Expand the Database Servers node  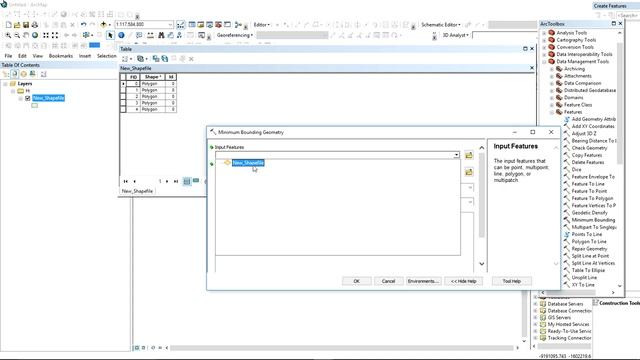pyautogui.click(x=536, y=304)
